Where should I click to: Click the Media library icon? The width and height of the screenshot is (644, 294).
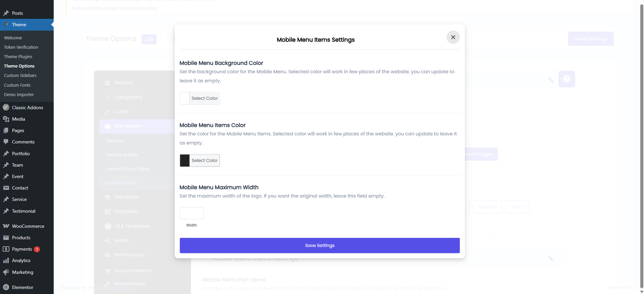pos(6,119)
